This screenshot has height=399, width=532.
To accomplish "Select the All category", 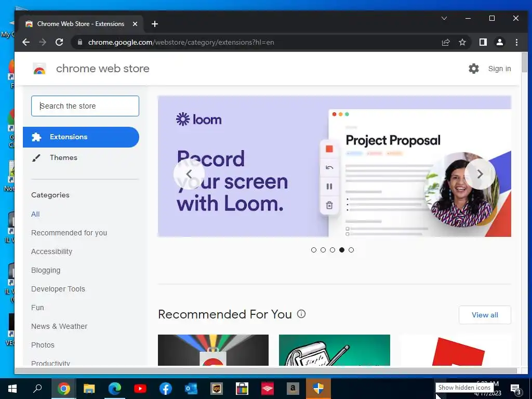I will click(x=35, y=214).
